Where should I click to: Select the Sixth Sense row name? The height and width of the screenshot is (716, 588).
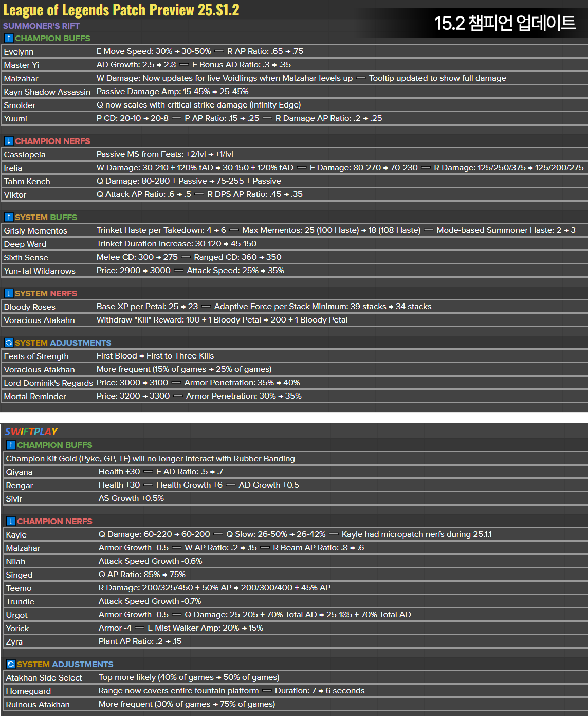click(x=26, y=257)
